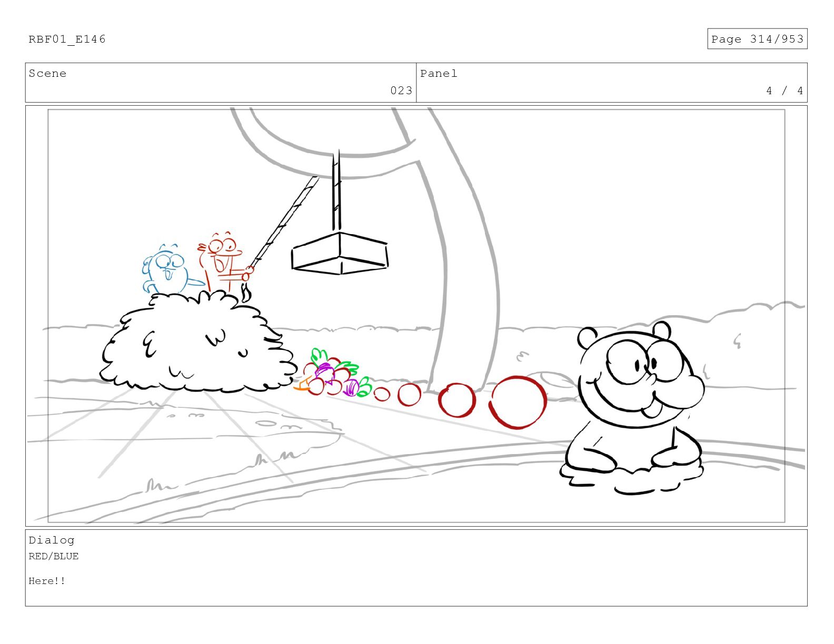The image size is (834, 644).
Task: Click the document ID RBF01_E146
Action: (67, 39)
